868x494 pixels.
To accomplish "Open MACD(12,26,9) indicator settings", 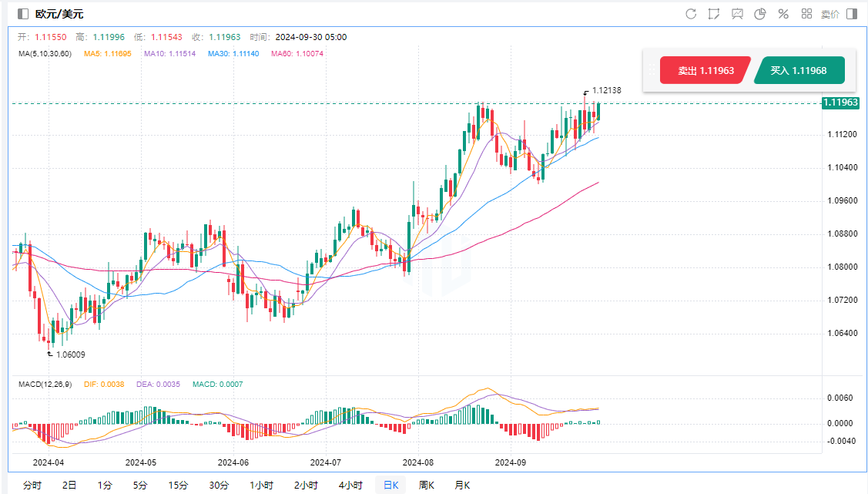I will 45,384.
